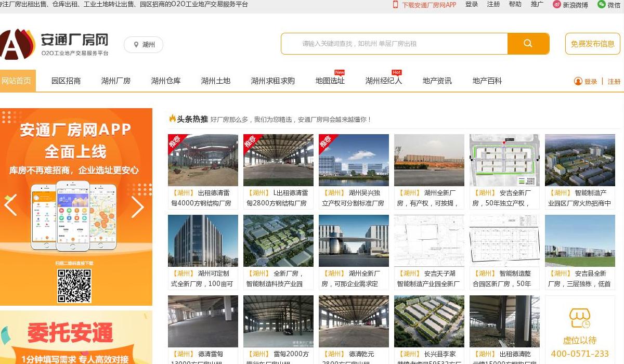Click the flame icon next to 头条热推
This screenshot has width=624, height=364.
pyautogui.click(x=172, y=119)
